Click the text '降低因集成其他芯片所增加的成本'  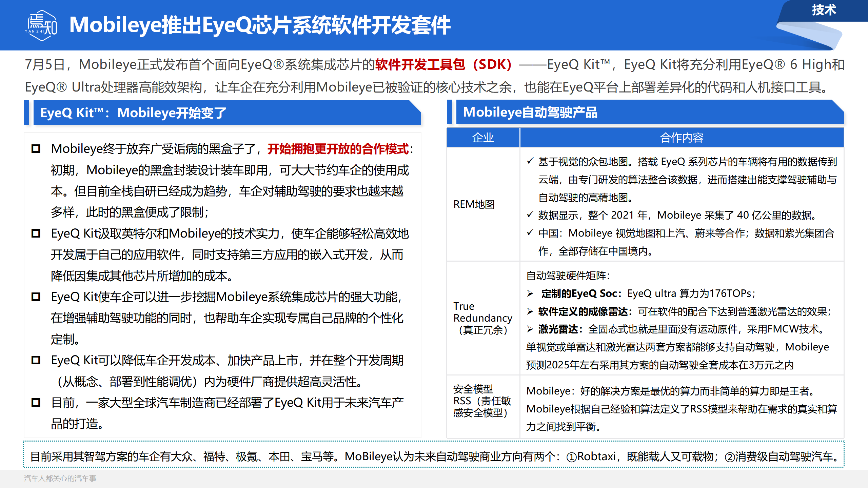139,276
